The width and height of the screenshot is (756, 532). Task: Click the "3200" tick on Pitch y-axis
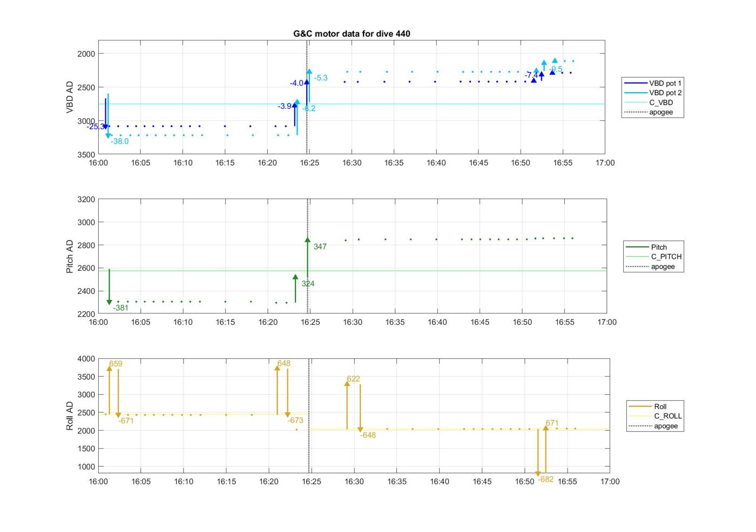click(86, 200)
